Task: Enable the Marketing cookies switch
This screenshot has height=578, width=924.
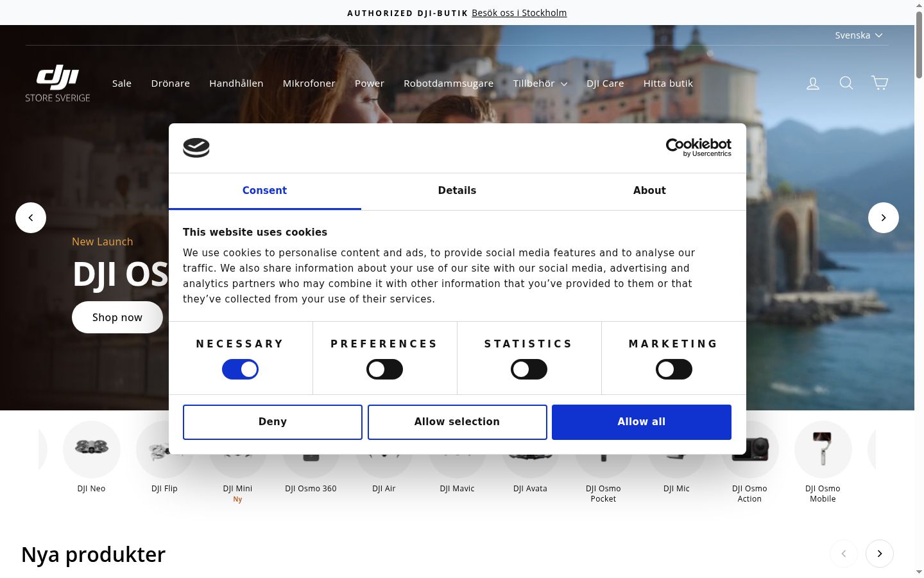Action: [x=674, y=369]
